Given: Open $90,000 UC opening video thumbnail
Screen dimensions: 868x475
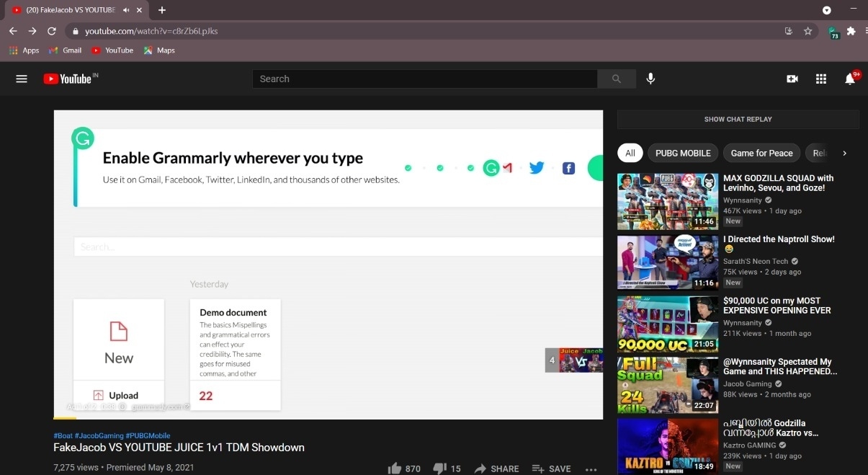Looking at the screenshot, I should point(668,324).
